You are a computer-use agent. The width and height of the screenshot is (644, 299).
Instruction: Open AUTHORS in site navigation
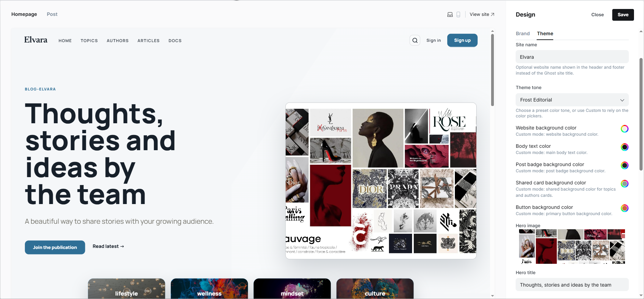(x=118, y=41)
